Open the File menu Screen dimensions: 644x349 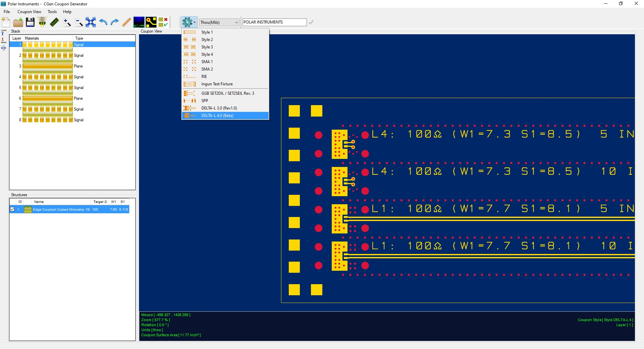[7, 12]
